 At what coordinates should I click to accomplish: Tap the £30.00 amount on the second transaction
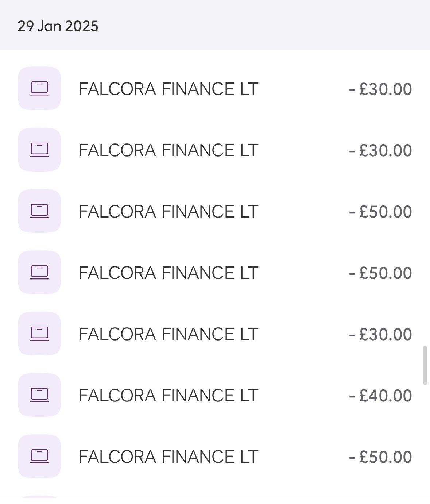(x=380, y=150)
